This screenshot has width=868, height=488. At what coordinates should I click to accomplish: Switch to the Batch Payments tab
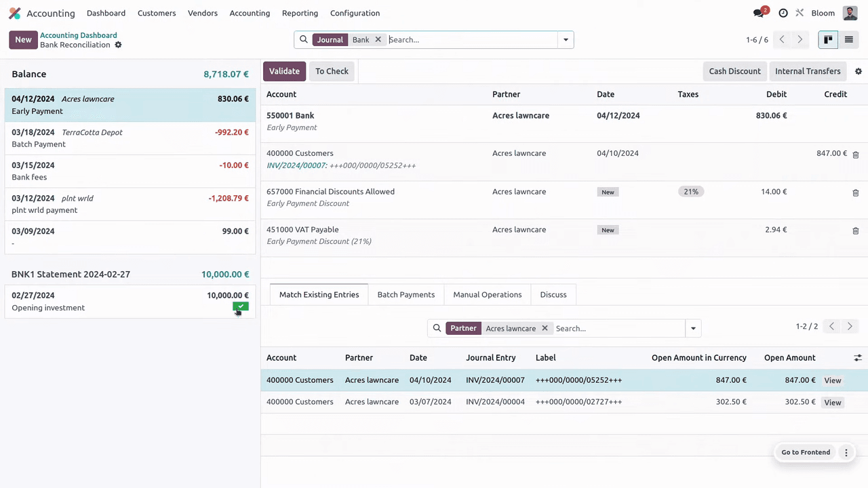(406, 295)
